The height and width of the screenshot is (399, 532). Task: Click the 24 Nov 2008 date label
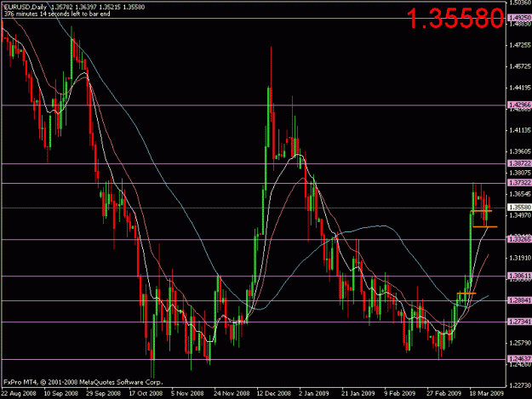click(232, 394)
